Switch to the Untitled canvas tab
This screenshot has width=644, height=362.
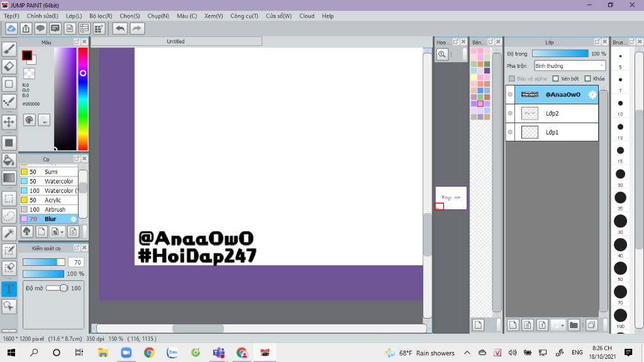click(176, 41)
